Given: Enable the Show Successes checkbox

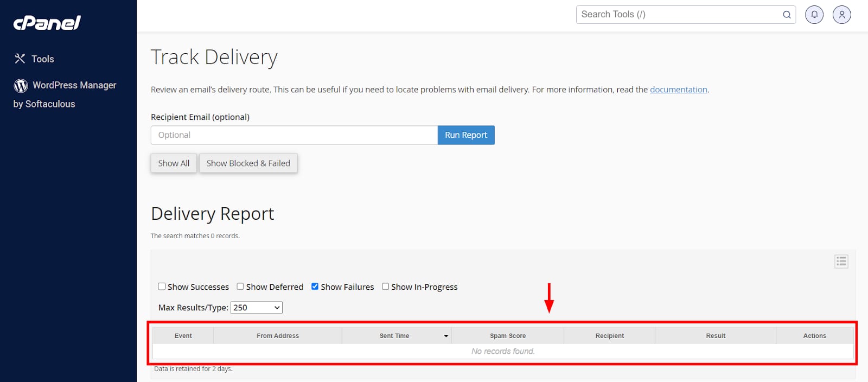Looking at the screenshot, I should coord(162,286).
